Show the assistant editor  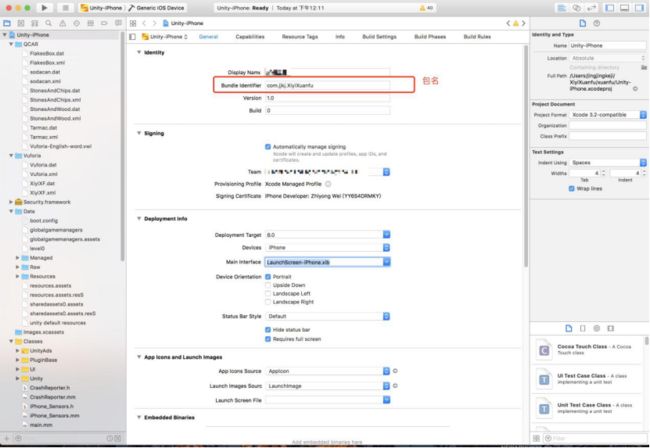click(577, 8)
